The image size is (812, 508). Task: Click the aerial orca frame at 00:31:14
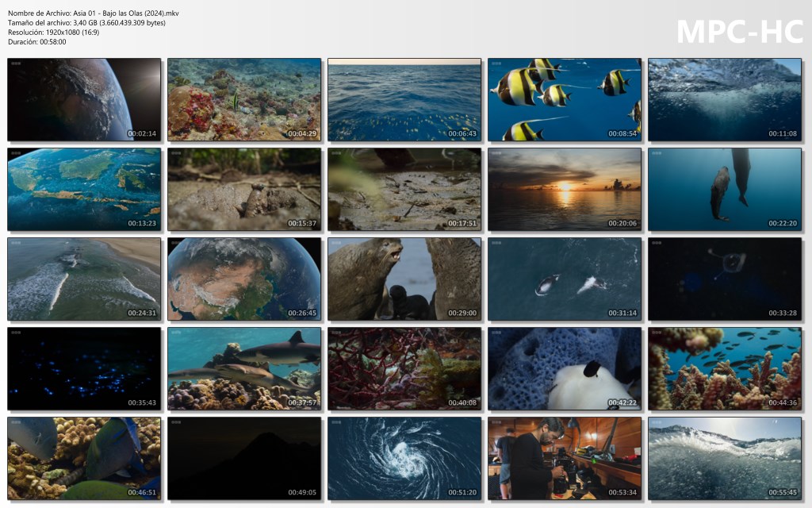click(x=565, y=279)
